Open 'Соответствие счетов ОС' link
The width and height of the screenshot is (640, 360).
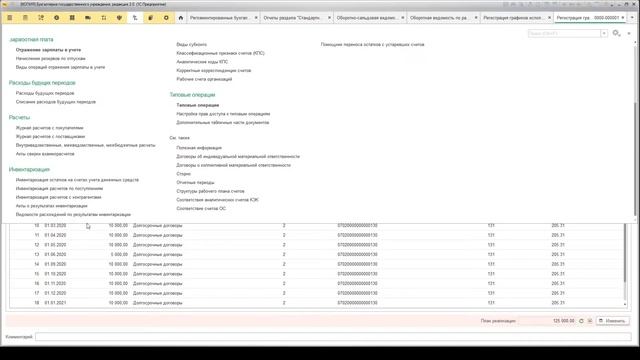201,209
